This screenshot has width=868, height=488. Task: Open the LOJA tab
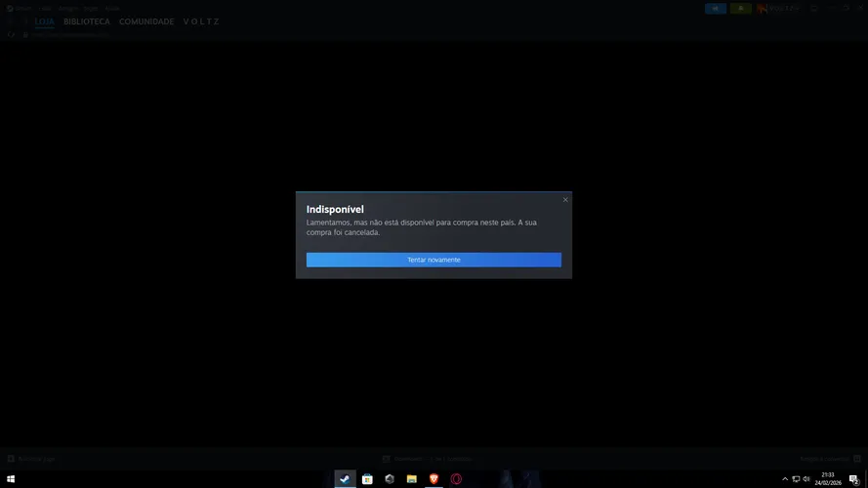pyautogui.click(x=44, y=21)
